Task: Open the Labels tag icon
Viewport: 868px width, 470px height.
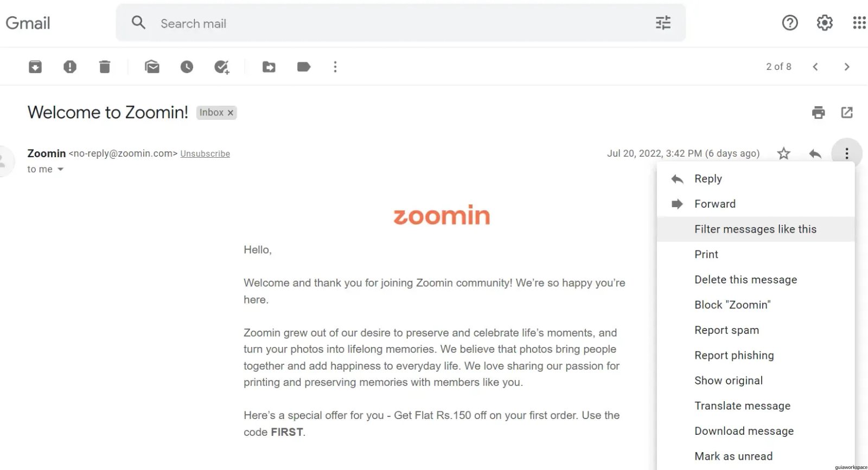Action: [x=304, y=67]
